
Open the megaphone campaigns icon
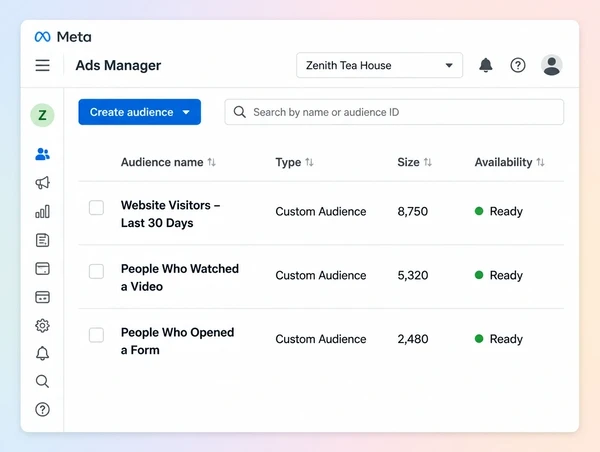(42, 183)
